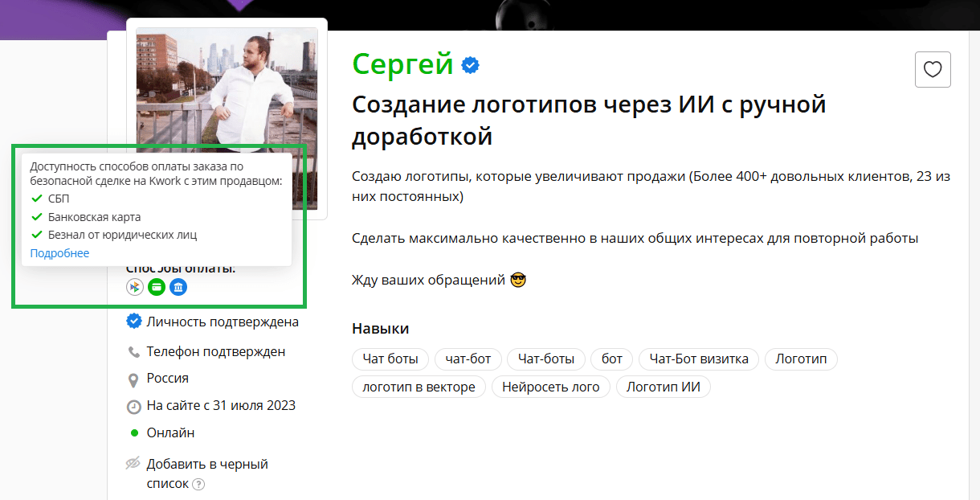Click the verified badge next to Сергей

click(471, 65)
